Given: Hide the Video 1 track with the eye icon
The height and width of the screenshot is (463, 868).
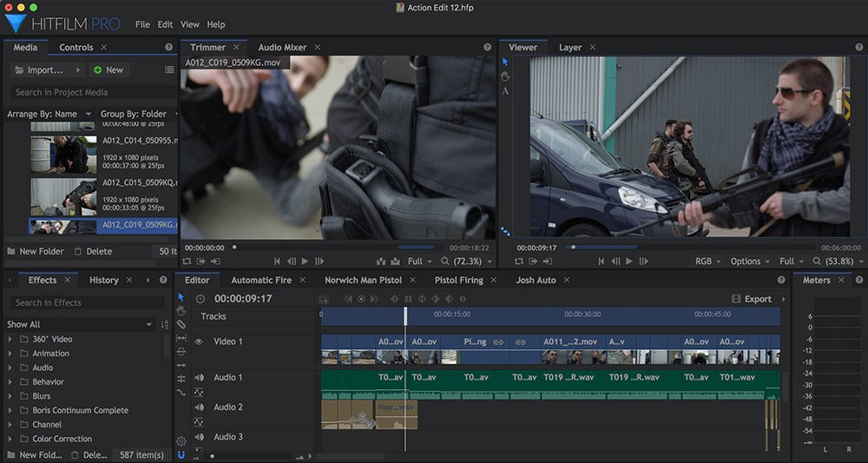Looking at the screenshot, I should [198, 342].
